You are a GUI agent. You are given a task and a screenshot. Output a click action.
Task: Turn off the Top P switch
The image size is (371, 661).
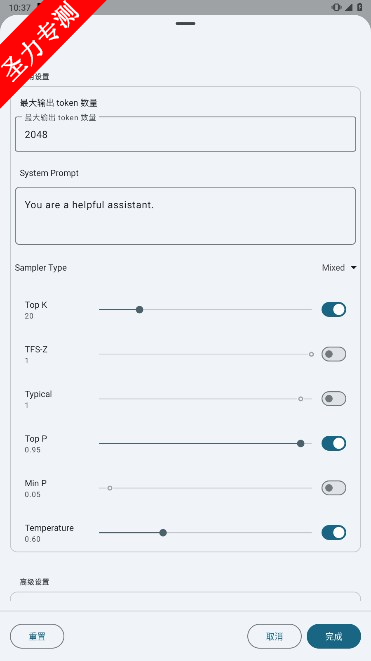(x=333, y=443)
